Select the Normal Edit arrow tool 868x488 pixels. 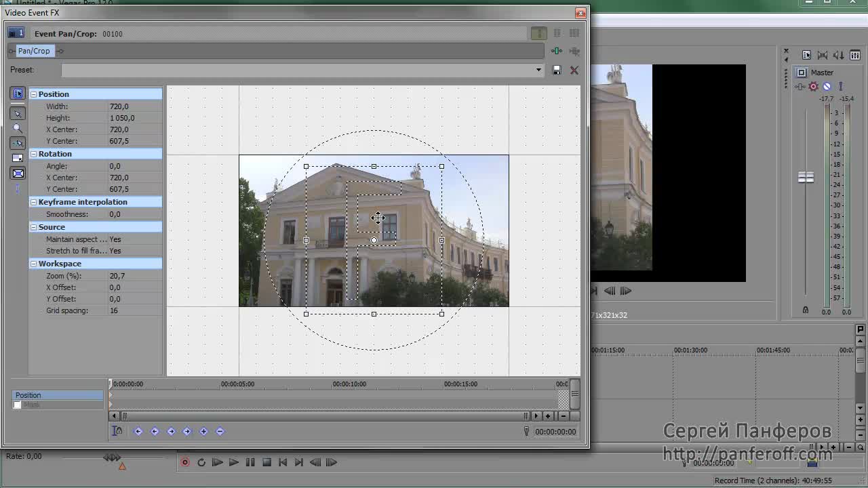(18, 113)
